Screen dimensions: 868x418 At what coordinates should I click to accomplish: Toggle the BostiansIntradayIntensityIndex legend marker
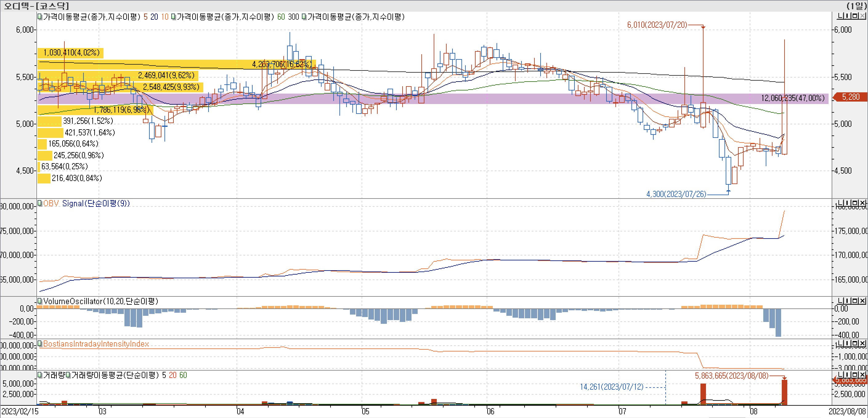[x=40, y=344]
